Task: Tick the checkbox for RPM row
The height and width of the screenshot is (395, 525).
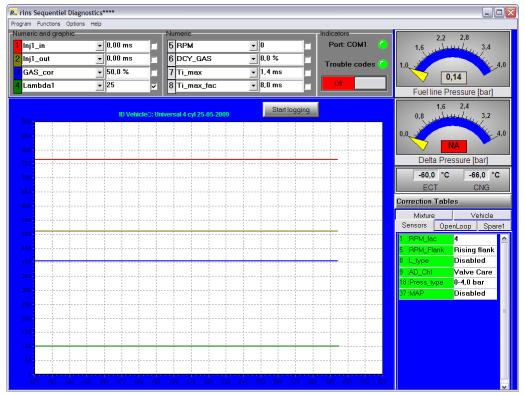Action: click(308, 47)
